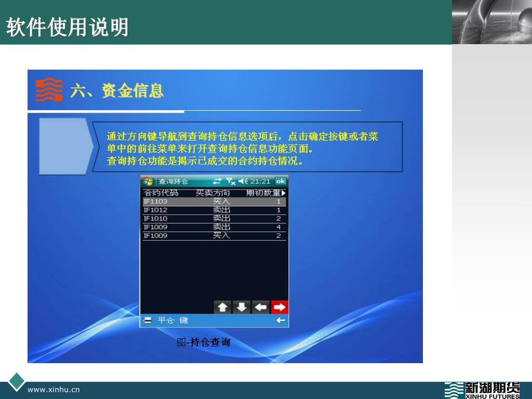Tap the no-signal antenna icon
Viewport: 532px width, 399px height.
231,181
